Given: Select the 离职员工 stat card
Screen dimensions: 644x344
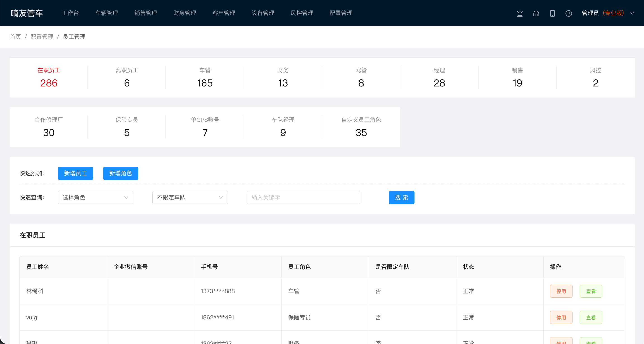Looking at the screenshot, I should pyautogui.click(x=127, y=78).
